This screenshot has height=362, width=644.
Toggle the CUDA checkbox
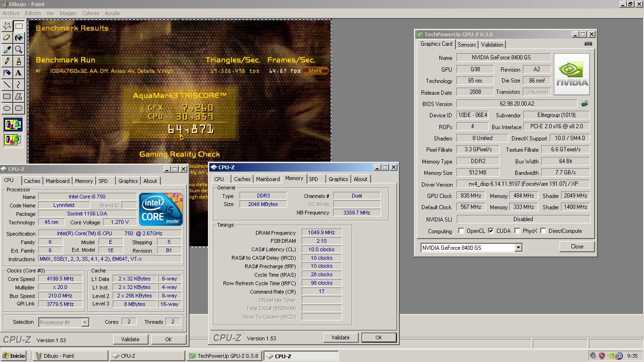(491, 231)
